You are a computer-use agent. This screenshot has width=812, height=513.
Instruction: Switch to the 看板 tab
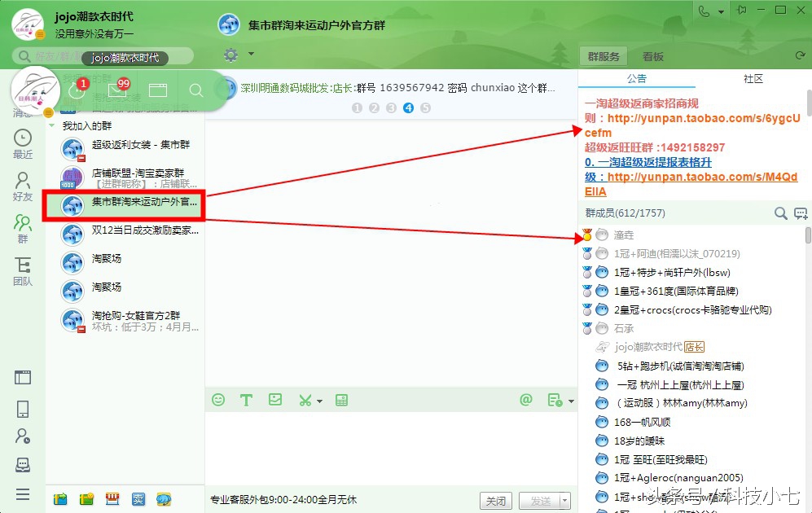(652, 56)
